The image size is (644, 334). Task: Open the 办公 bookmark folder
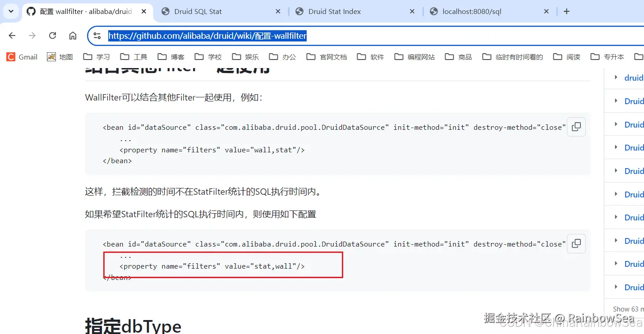coord(283,57)
